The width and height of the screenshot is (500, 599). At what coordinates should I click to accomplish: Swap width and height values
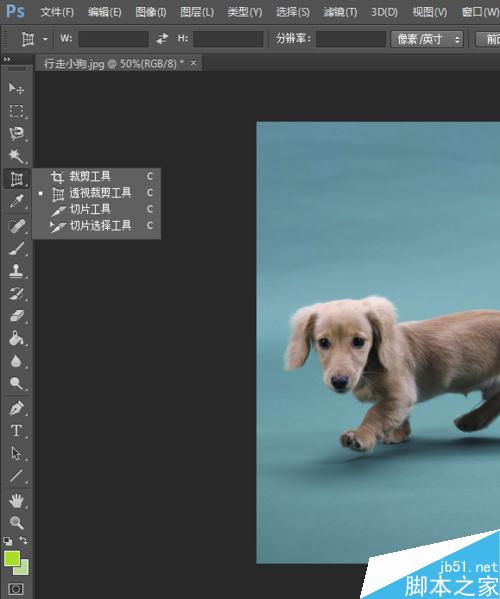point(162,39)
